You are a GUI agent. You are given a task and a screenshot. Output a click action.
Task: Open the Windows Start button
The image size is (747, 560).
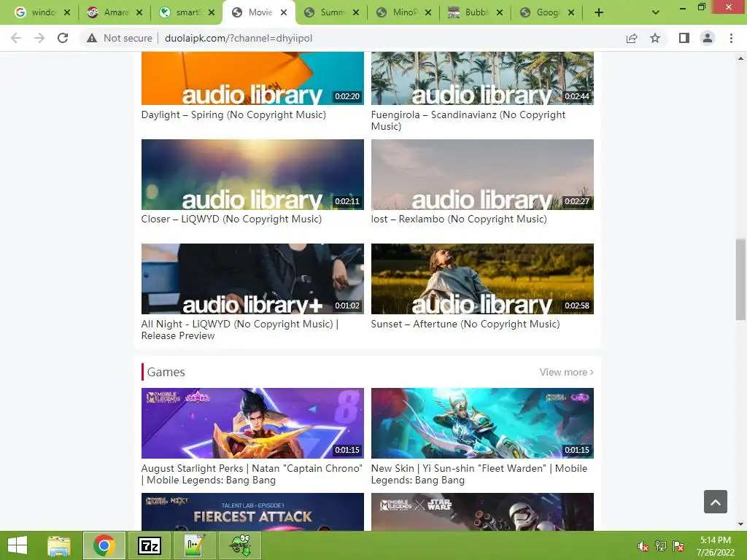18,545
